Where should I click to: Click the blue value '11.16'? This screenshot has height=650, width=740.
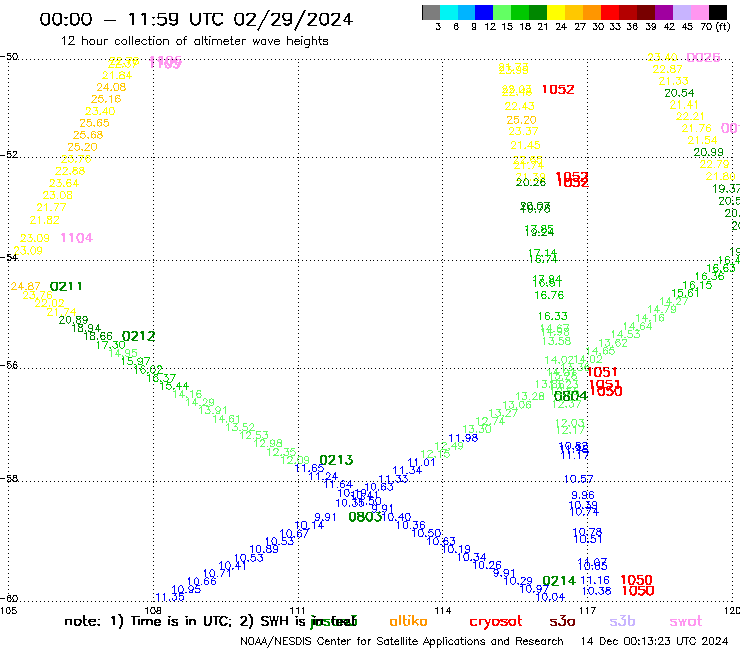595,581
